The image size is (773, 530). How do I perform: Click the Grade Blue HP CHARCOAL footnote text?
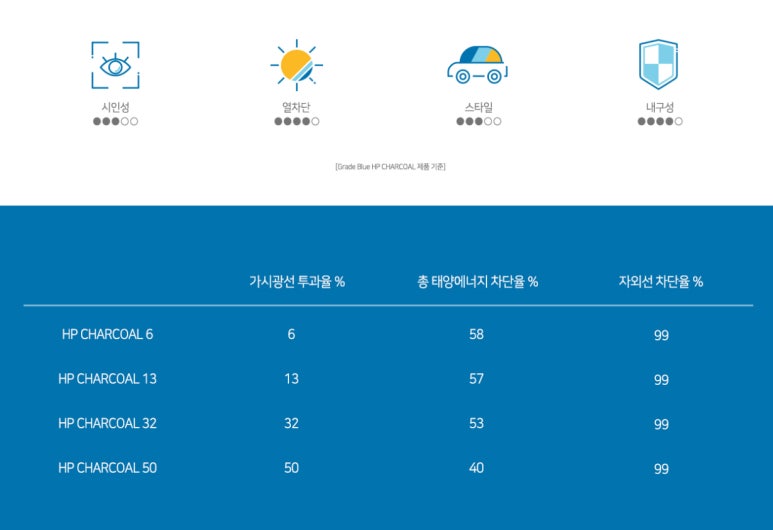pos(390,166)
